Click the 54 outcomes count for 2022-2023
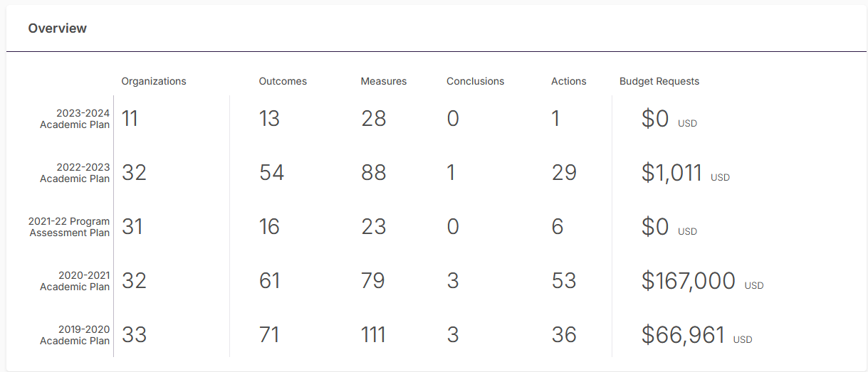The height and width of the screenshot is (372, 868). coord(271,173)
